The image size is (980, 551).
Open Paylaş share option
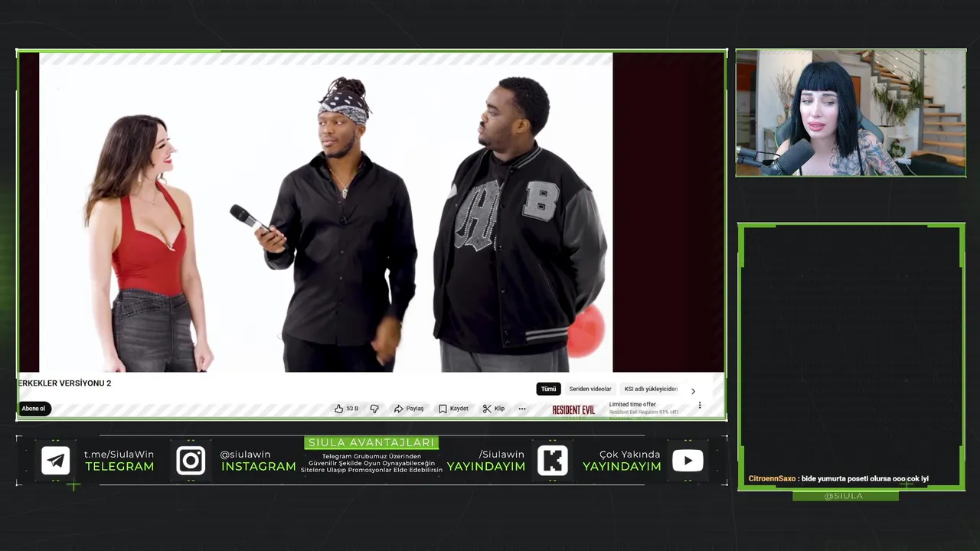click(409, 409)
